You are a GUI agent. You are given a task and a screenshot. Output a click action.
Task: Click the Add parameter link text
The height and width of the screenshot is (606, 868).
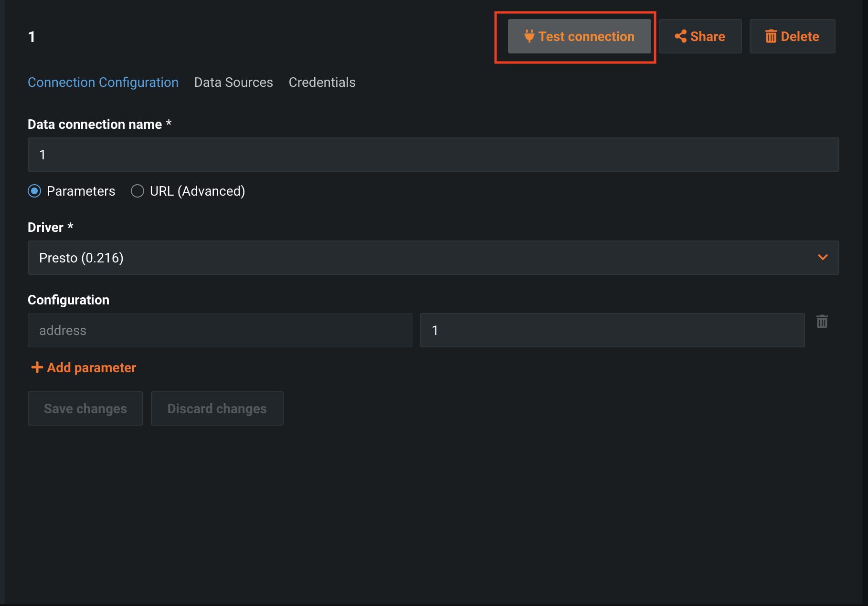click(x=92, y=367)
